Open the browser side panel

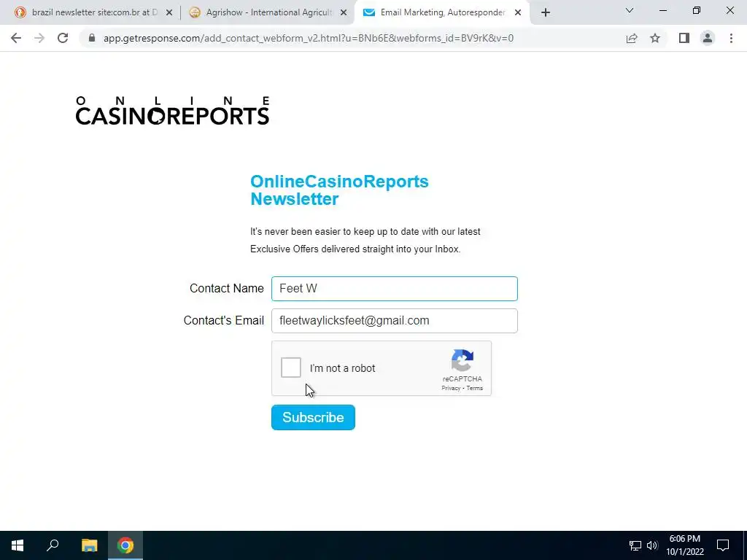pyautogui.click(x=684, y=38)
